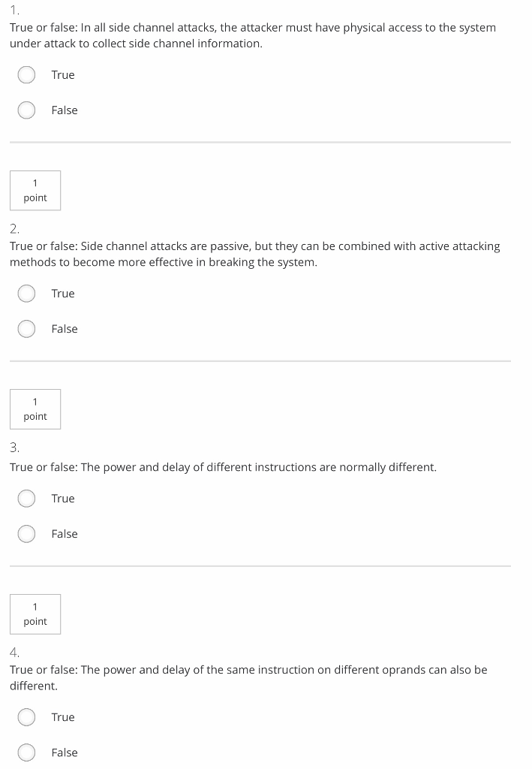The width and height of the screenshot is (532, 769).
Task: Mark False on the passive attacks question
Action: pos(26,328)
